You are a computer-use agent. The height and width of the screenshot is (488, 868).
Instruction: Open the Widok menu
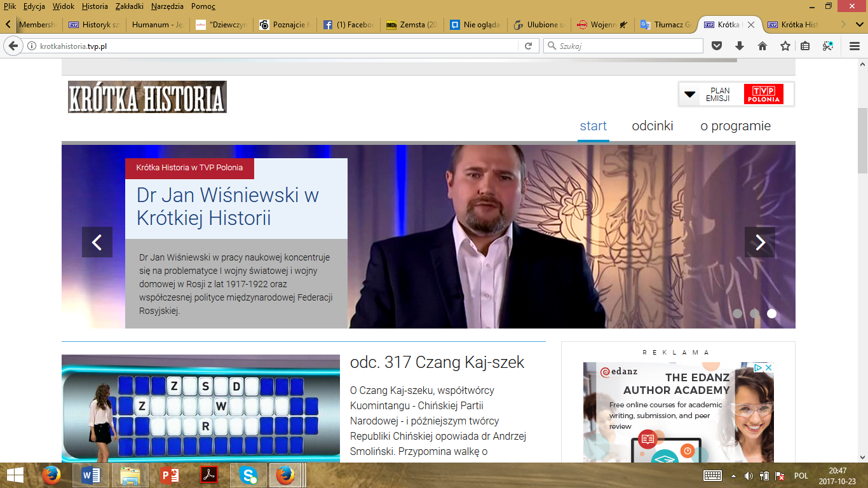click(64, 6)
